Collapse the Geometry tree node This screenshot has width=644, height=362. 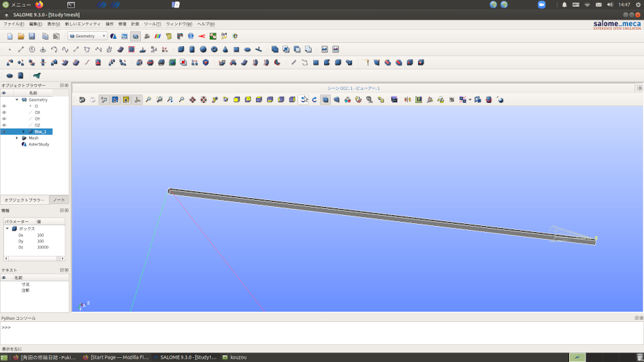[x=17, y=100]
